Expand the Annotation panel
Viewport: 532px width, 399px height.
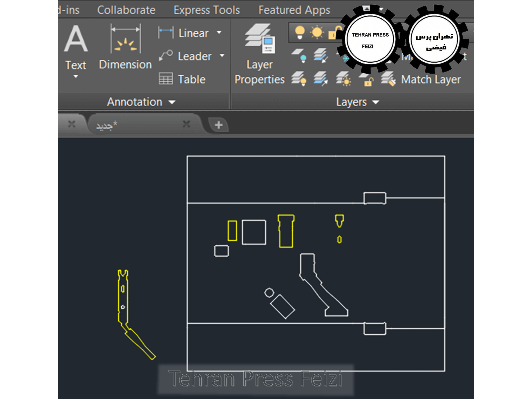(142, 102)
